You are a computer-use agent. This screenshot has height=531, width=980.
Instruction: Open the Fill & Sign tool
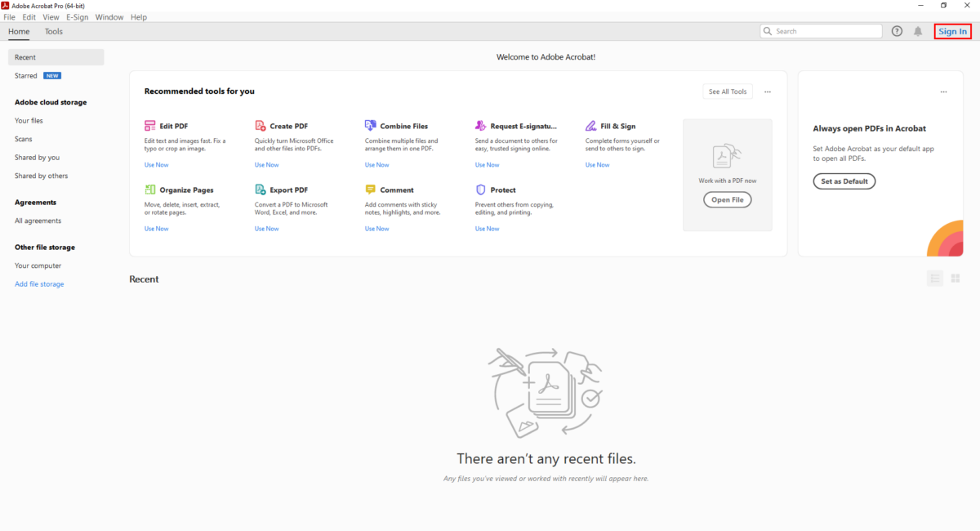591,125
